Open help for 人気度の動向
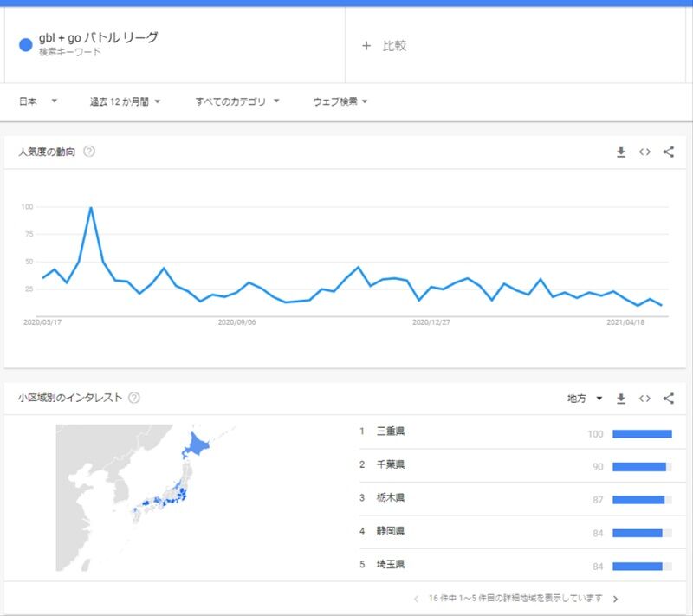Viewport: 693px width, 616px height. coord(89,152)
